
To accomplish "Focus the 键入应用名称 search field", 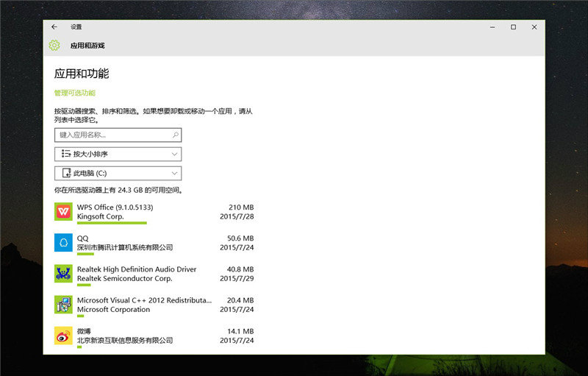I will click(x=118, y=135).
